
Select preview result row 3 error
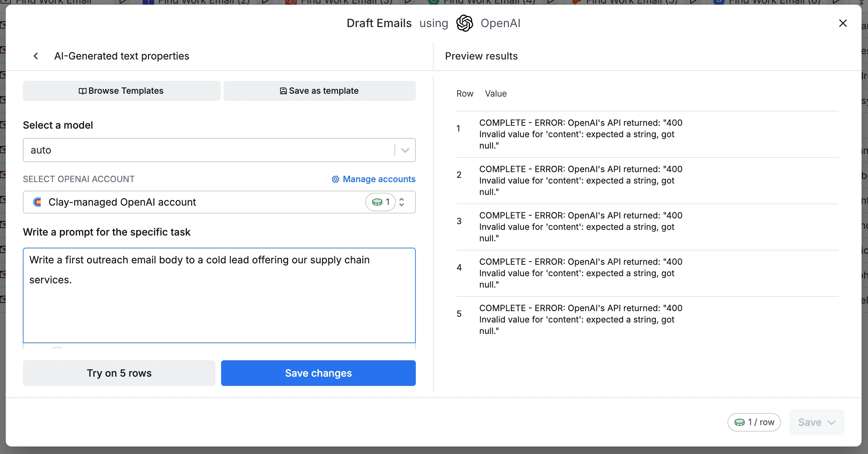tap(580, 227)
